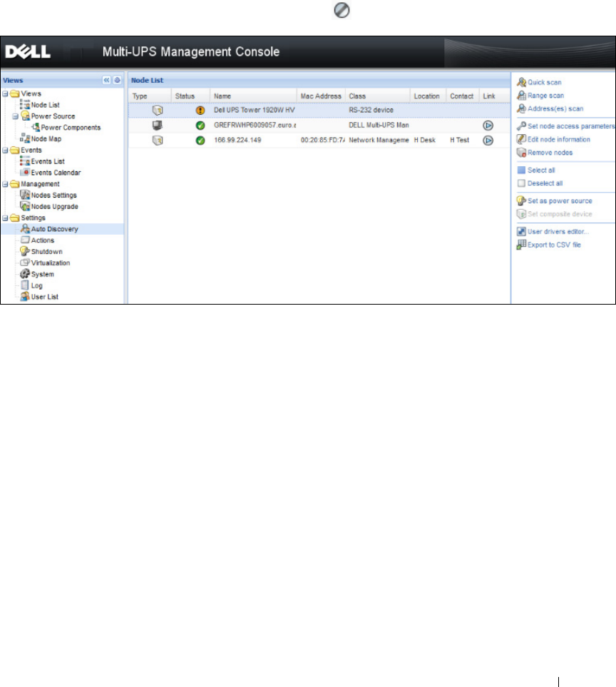
Task: Sort by the Status column header
Action: pyautogui.click(x=190, y=96)
